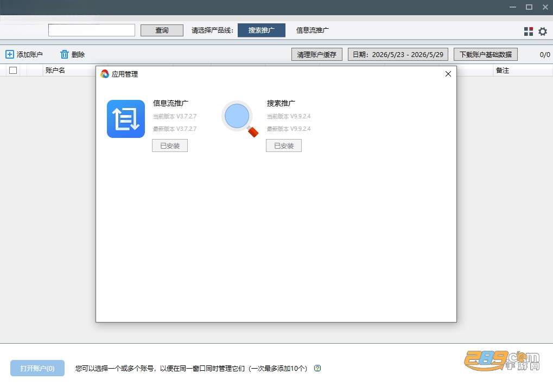Click the 备注 column header

click(502, 70)
